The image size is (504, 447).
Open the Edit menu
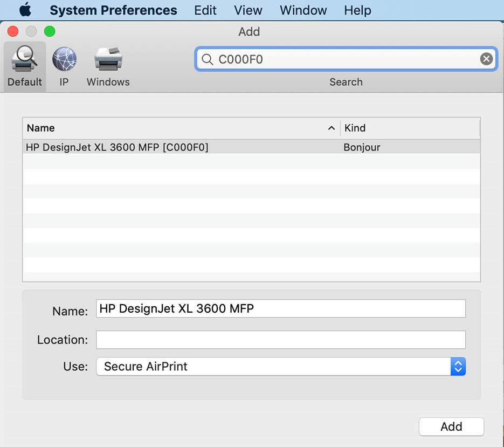[x=205, y=10]
